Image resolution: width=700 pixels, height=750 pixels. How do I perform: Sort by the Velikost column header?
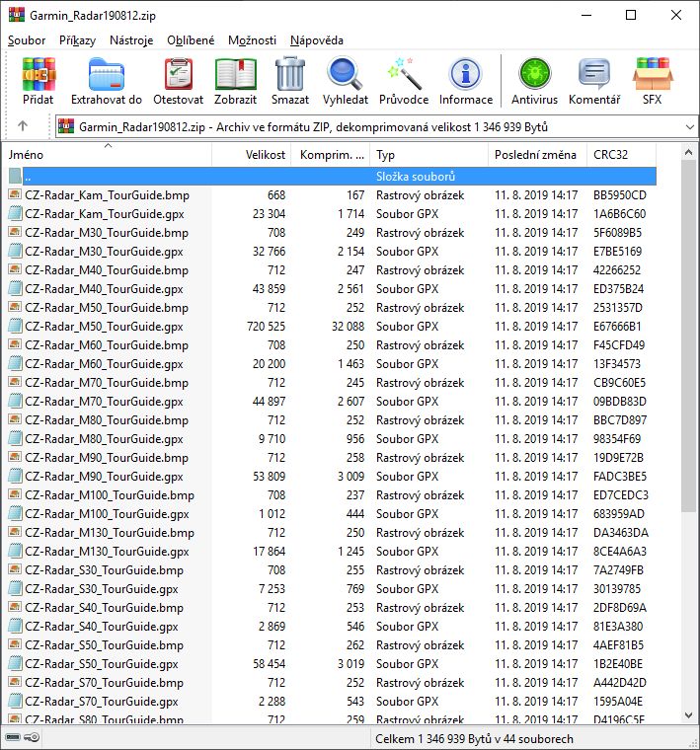251,155
